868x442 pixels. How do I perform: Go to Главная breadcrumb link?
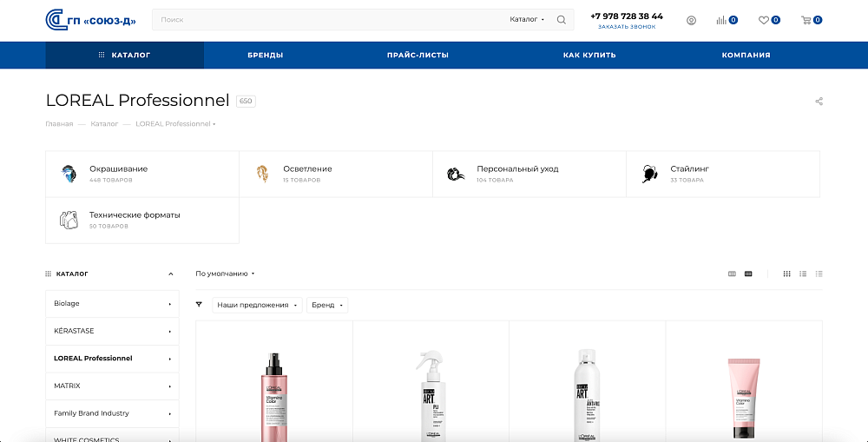(x=59, y=124)
